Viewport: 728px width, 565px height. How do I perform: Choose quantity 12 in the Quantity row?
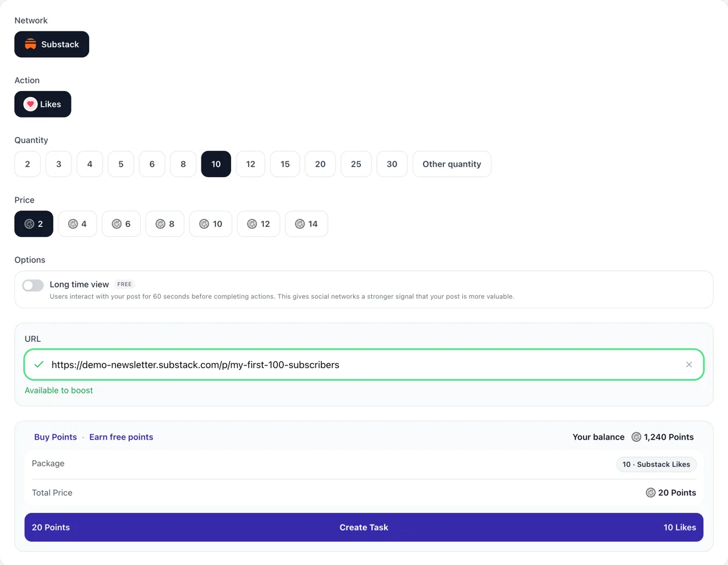point(251,164)
